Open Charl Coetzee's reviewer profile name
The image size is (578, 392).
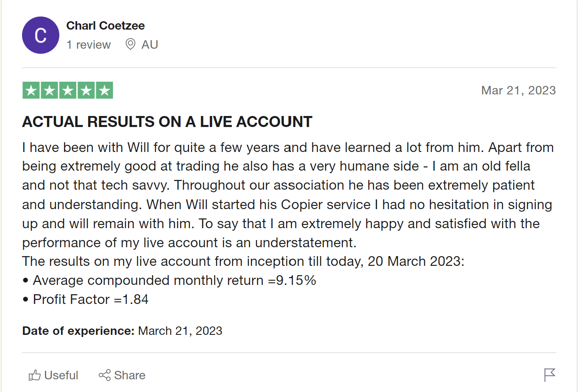pyautogui.click(x=106, y=26)
